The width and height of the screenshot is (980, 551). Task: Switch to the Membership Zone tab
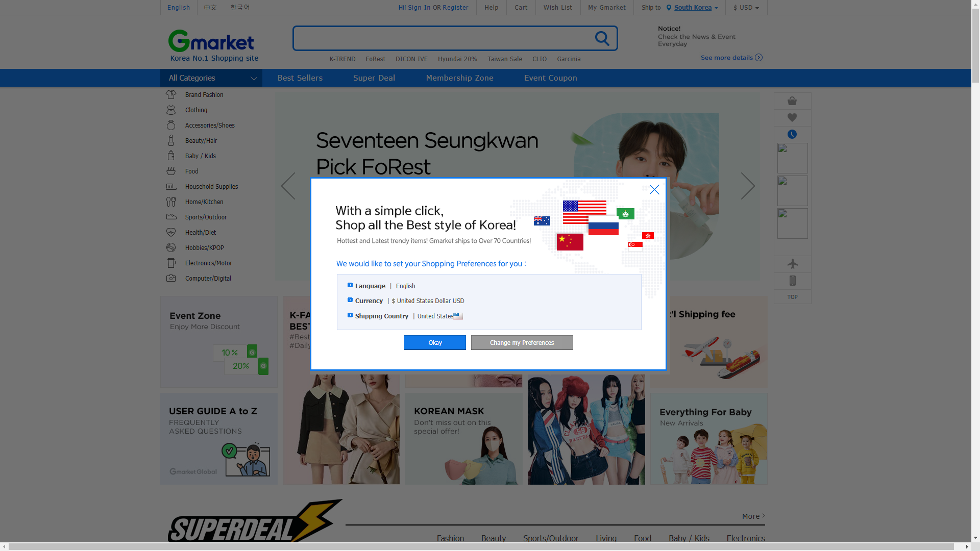459,78
